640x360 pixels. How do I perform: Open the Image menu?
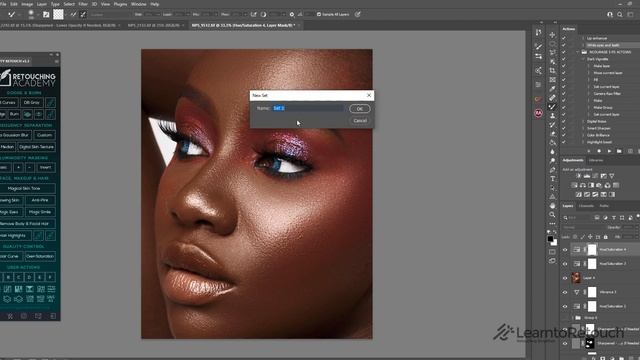pyautogui.click(x=27, y=4)
